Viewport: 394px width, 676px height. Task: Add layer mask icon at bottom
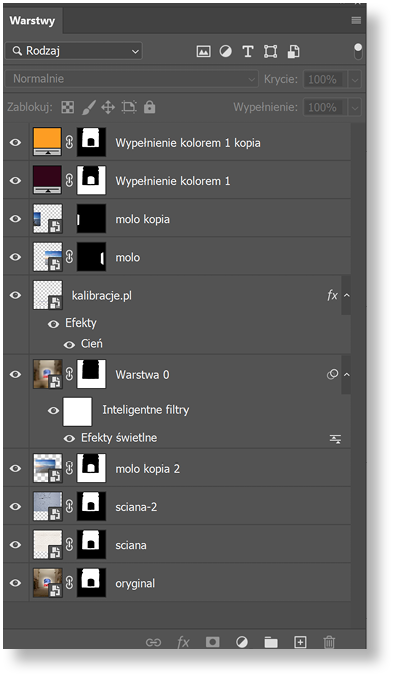213,642
